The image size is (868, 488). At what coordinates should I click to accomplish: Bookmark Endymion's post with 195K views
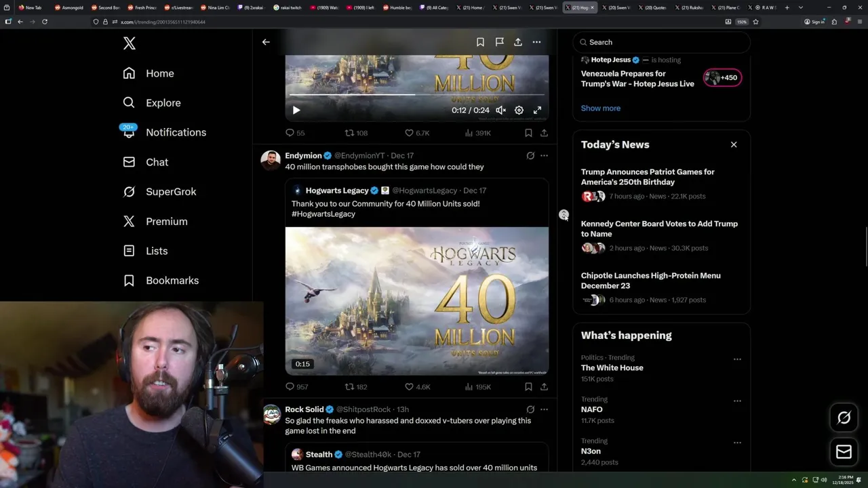[528, 387]
